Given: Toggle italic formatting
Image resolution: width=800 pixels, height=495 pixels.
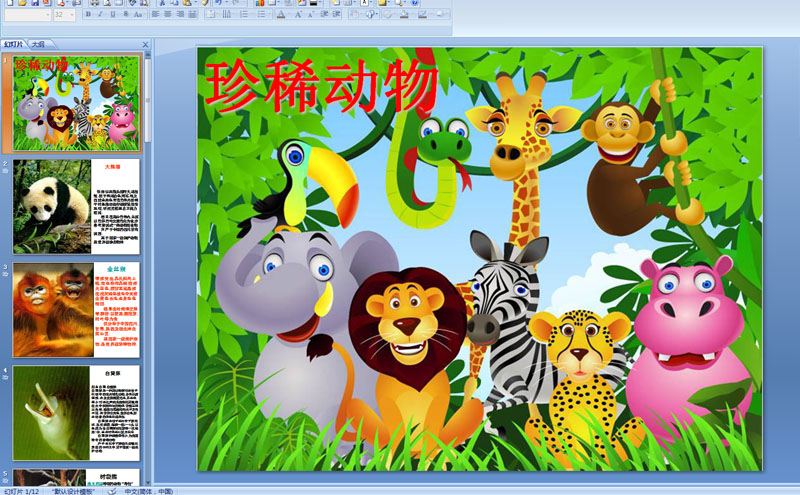Looking at the screenshot, I should [x=99, y=16].
